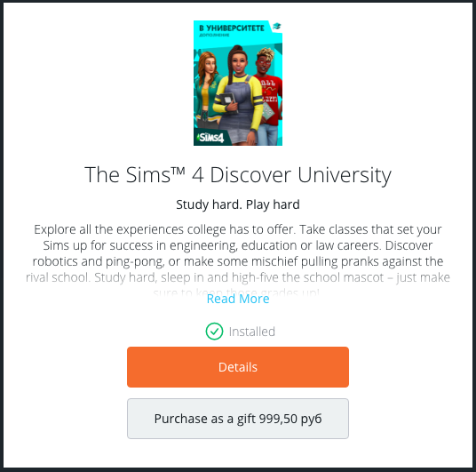
Task: Purchase as a gift for 999,50 руб
Action: pyautogui.click(x=238, y=419)
